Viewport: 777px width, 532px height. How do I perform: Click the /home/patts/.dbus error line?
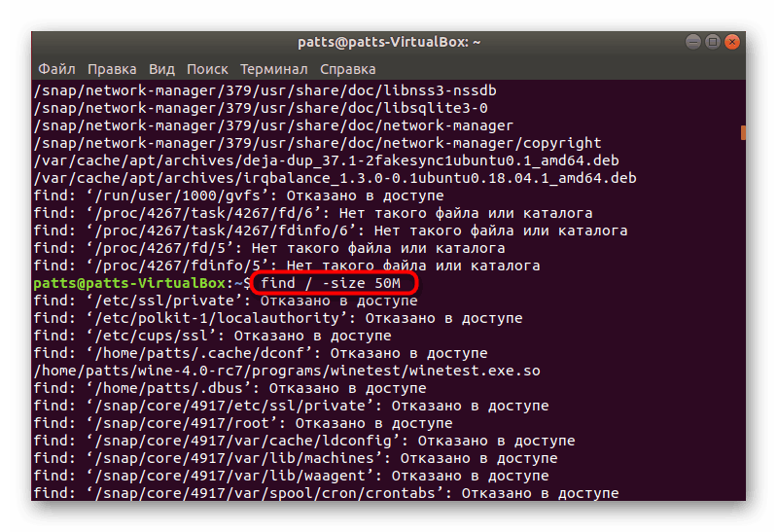230,388
